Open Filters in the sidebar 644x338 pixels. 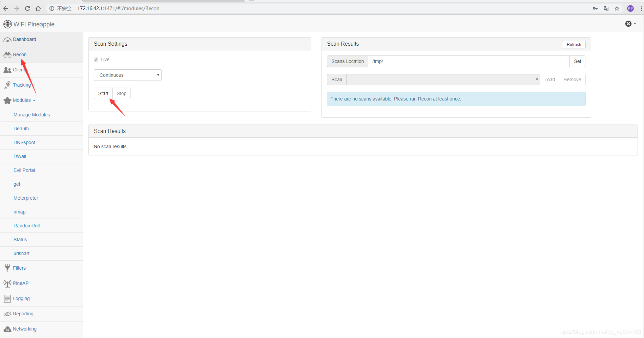(19, 268)
